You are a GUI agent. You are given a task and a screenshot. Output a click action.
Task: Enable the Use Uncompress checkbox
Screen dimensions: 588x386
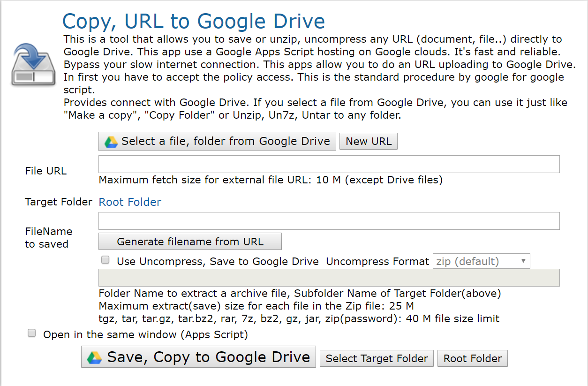tap(106, 260)
